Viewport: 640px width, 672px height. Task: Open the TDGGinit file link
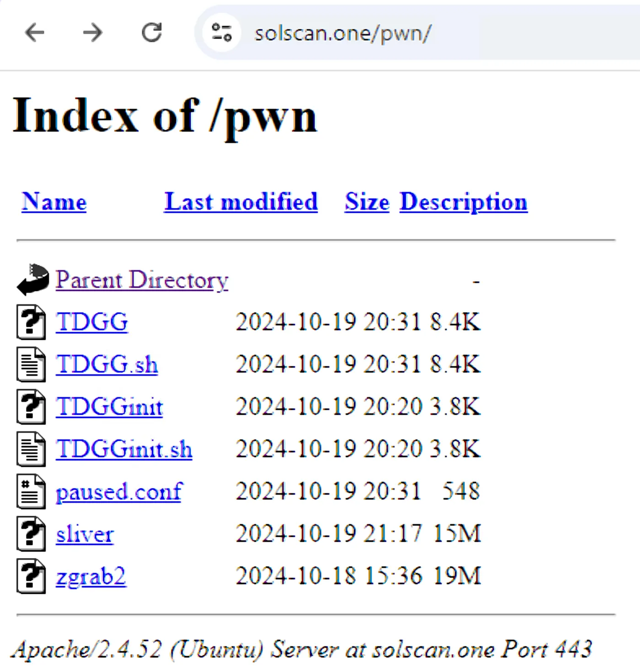click(109, 406)
